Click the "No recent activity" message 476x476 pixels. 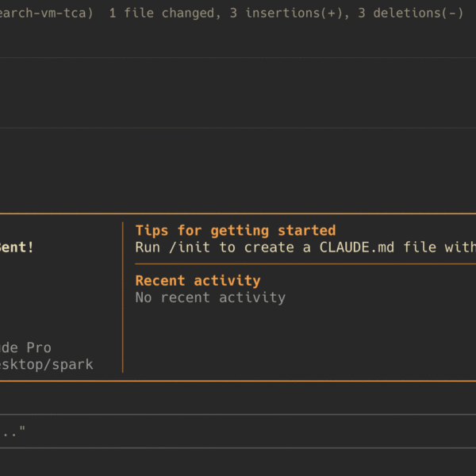[210, 297]
